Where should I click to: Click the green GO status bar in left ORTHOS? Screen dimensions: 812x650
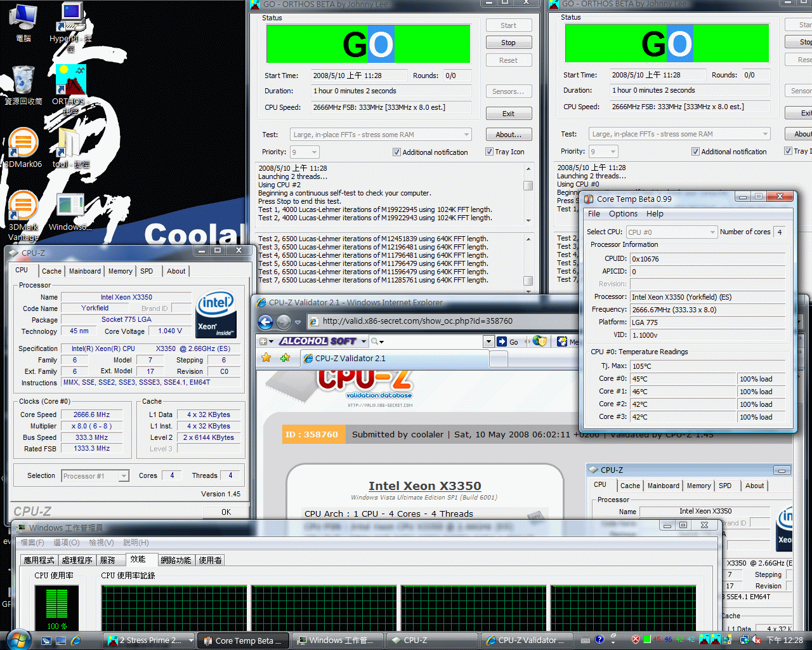[x=369, y=44]
